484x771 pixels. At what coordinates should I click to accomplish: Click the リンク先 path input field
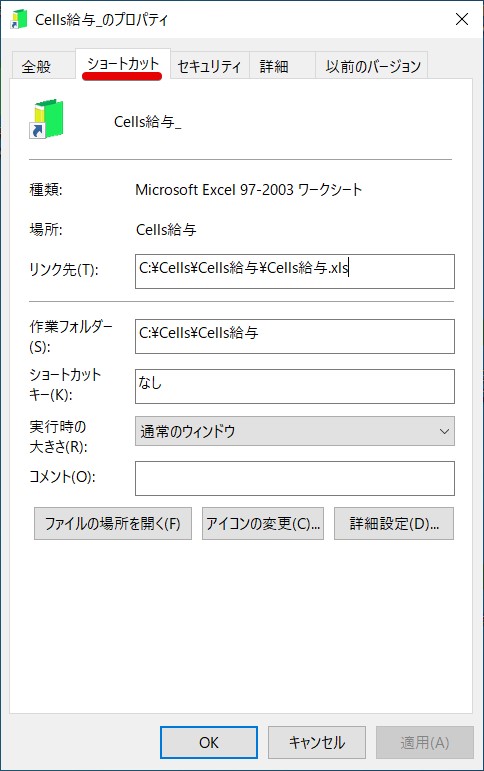click(x=295, y=271)
